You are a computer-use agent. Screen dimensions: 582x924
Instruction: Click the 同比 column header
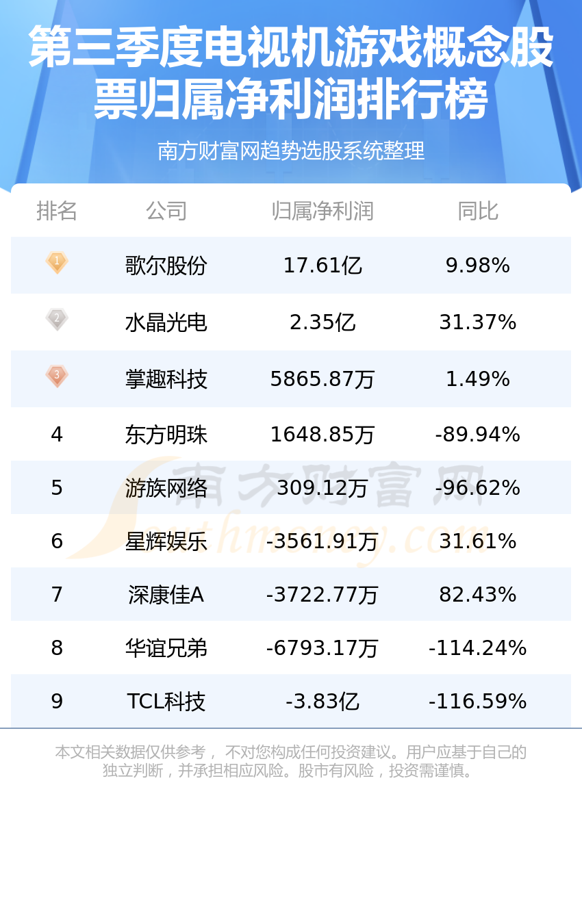(x=478, y=211)
